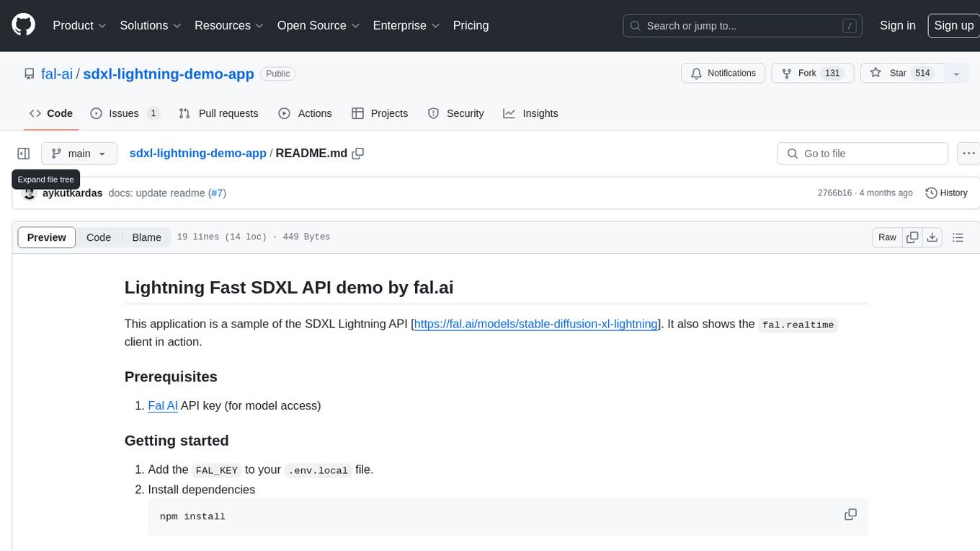
Task: Click the commit message docs: update readme
Action: 156,193
